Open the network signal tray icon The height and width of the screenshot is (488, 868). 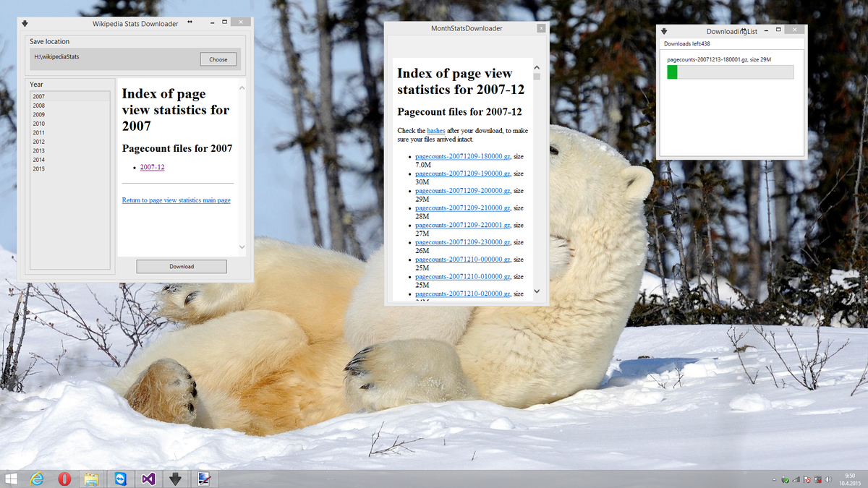point(796,479)
